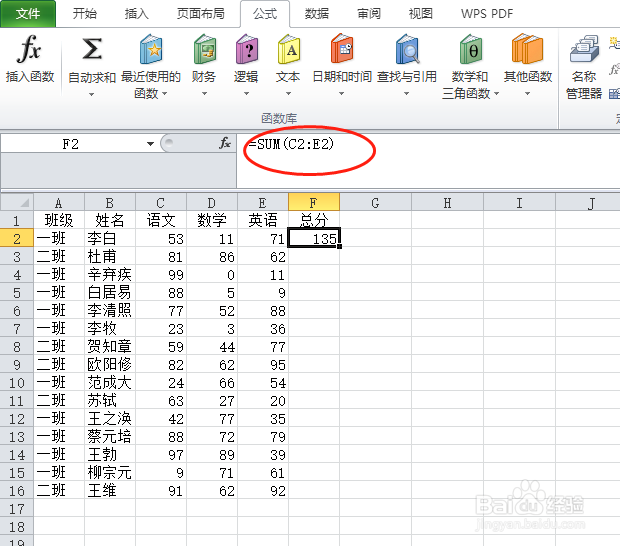The width and height of the screenshot is (620, 546).
Task: Click empty cell F3 below 135
Action: tap(314, 257)
